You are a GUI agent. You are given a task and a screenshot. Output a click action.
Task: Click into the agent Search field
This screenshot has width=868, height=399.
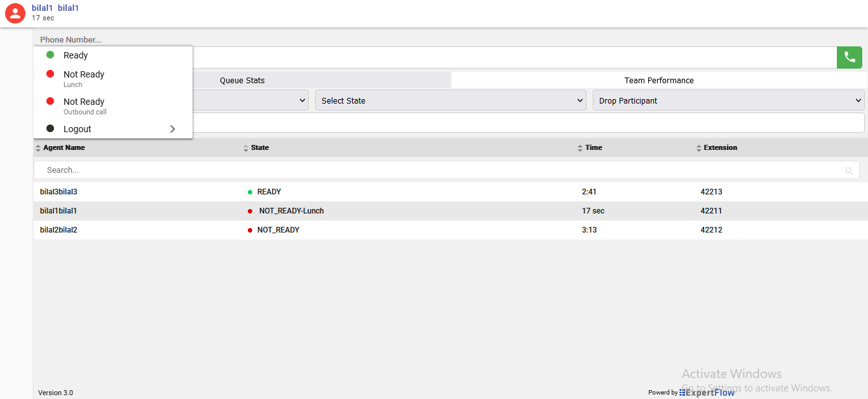tap(438, 170)
